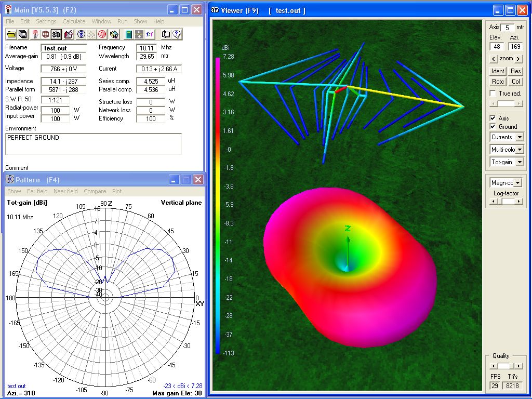Click the calculator toolbar icon
The width and height of the screenshot is (532, 399).
(128, 34)
